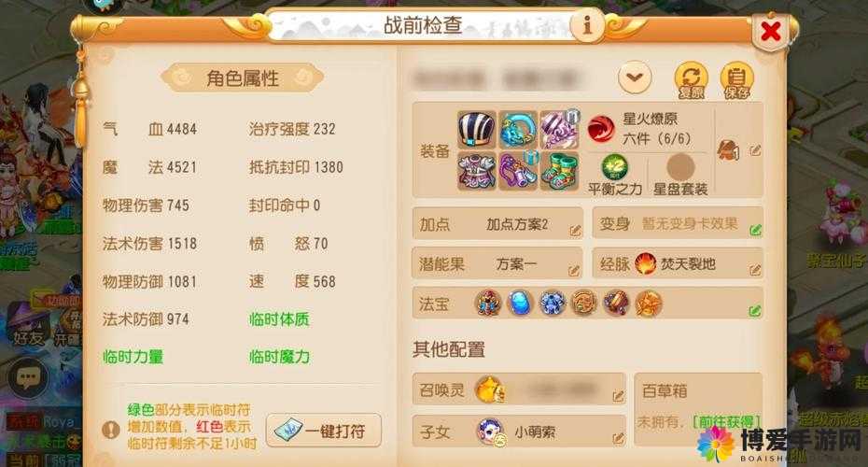The width and height of the screenshot is (868, 467).
Task: Expand the plan dropdown chevron
Action: click(x=635, y=77)
